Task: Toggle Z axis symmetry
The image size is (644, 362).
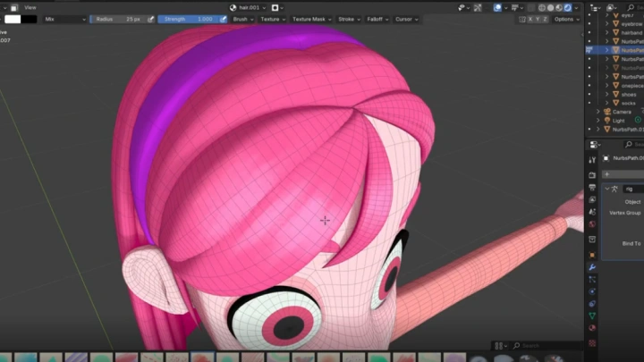Action: [545, 20]
